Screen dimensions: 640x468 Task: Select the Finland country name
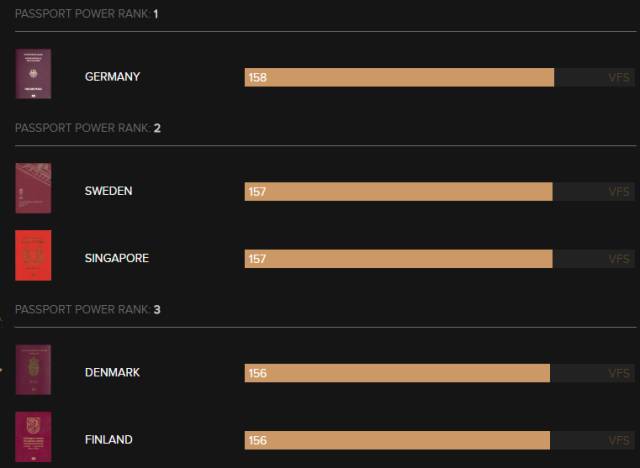pos(109,440)
